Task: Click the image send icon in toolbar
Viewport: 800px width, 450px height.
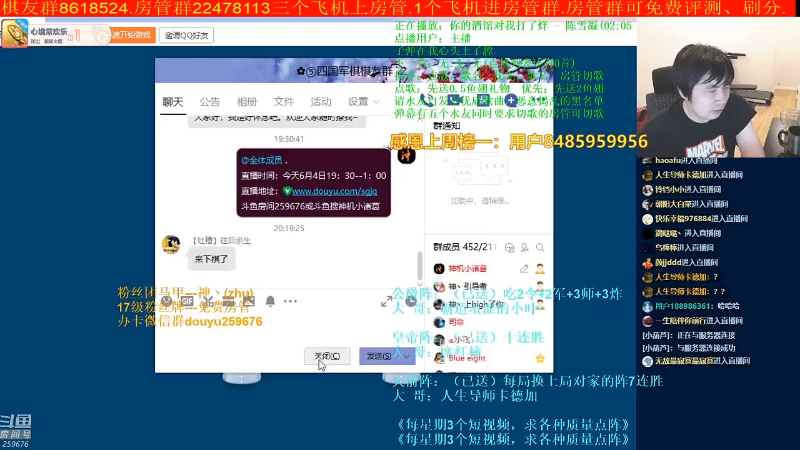Action: click(248, 301)
